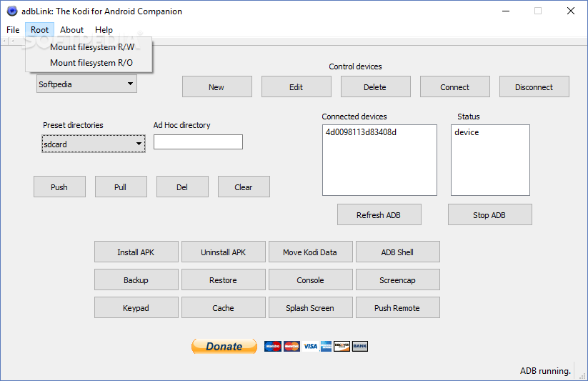588x381 pixels.
Task: Expand the sdcard preset directories dropdown
Action: pyautogui.click(x=94, y=144)
